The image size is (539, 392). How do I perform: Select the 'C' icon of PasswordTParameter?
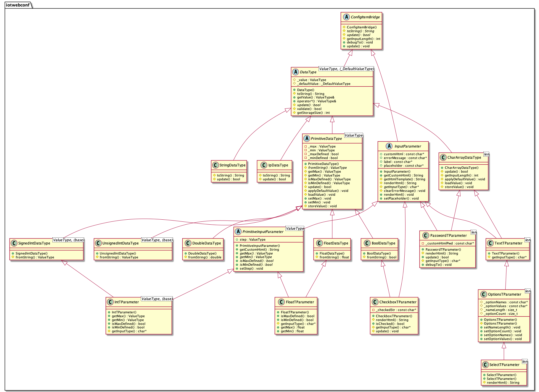pos(426,235)
